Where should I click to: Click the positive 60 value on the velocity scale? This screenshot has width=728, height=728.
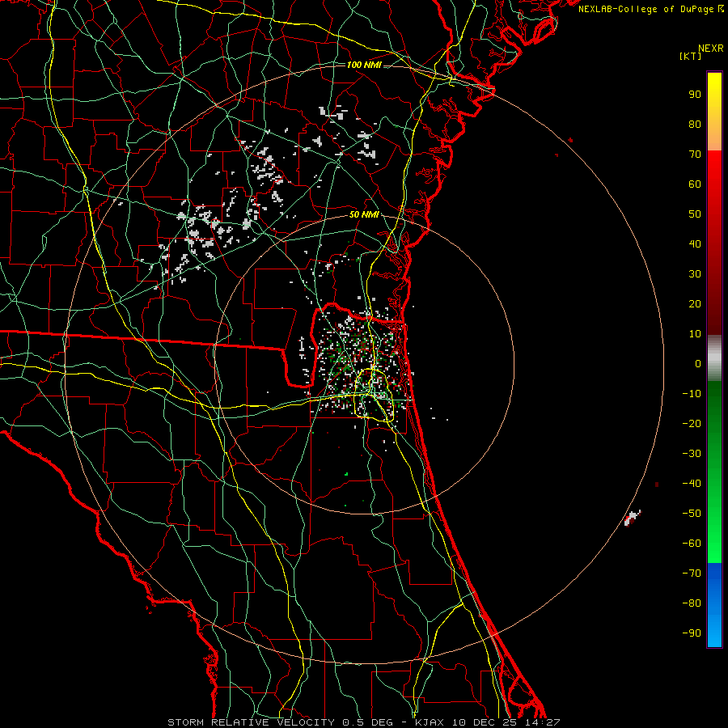click(695, 184)
